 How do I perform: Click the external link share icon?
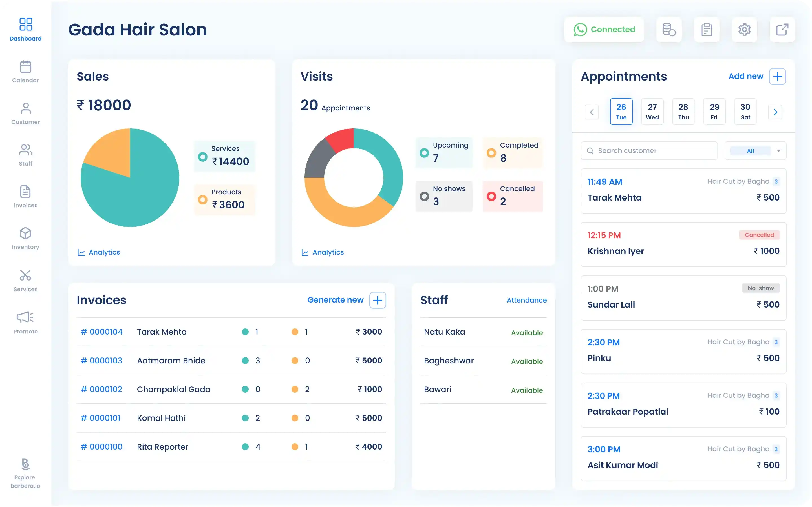[782, 30]
